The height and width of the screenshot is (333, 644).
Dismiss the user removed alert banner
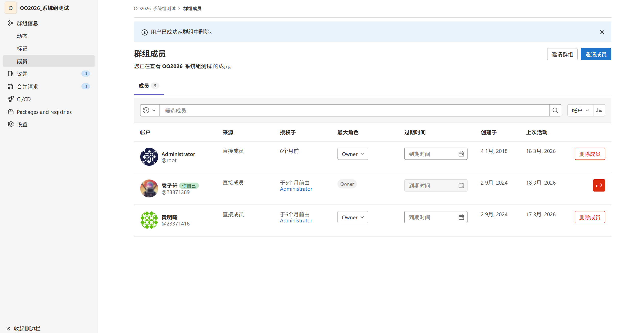pyautogui.click(x=602, y=32)
